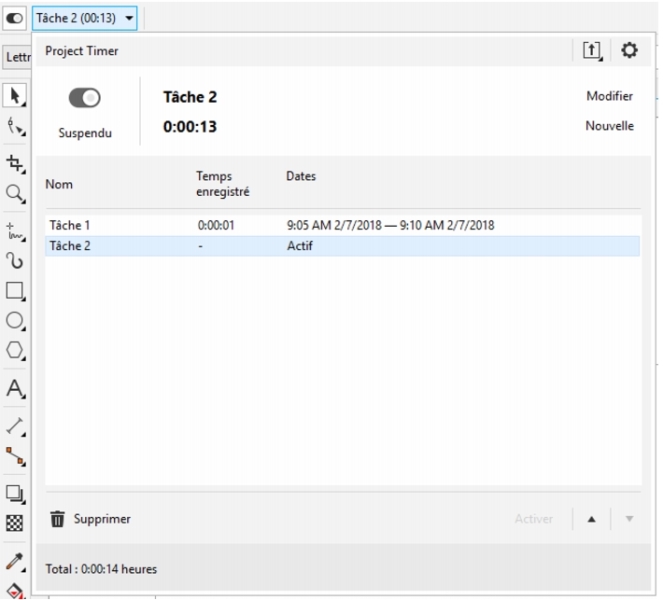
Task: Click Nouvelle to create task
Action: (x=609, y=126)
